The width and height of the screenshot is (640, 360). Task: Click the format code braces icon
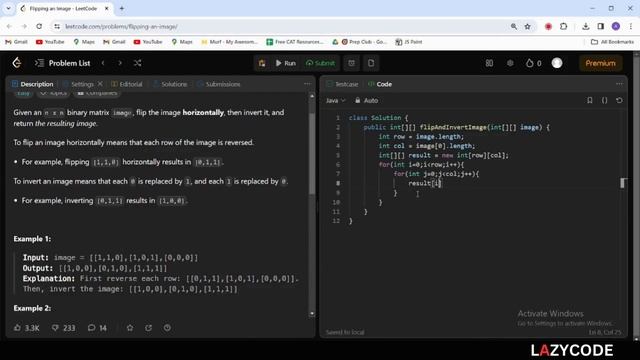[x=604, y=100]
